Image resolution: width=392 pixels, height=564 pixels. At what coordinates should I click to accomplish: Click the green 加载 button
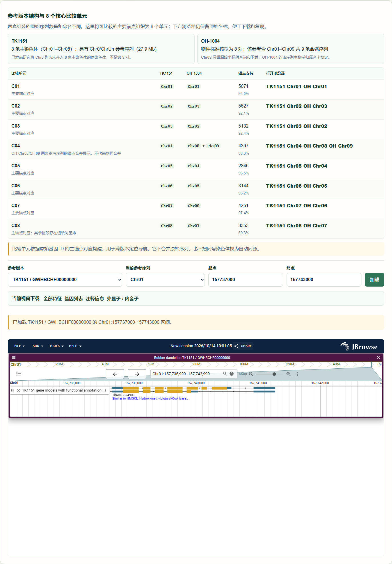coord(375,279)
